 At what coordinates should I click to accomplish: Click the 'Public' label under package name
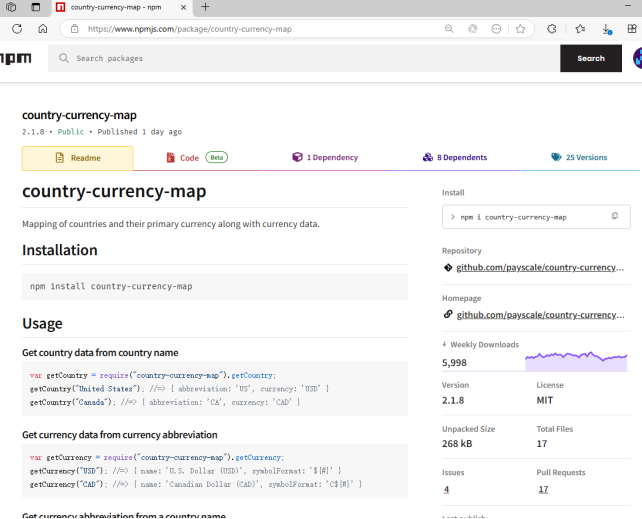(x=70, y=132)
